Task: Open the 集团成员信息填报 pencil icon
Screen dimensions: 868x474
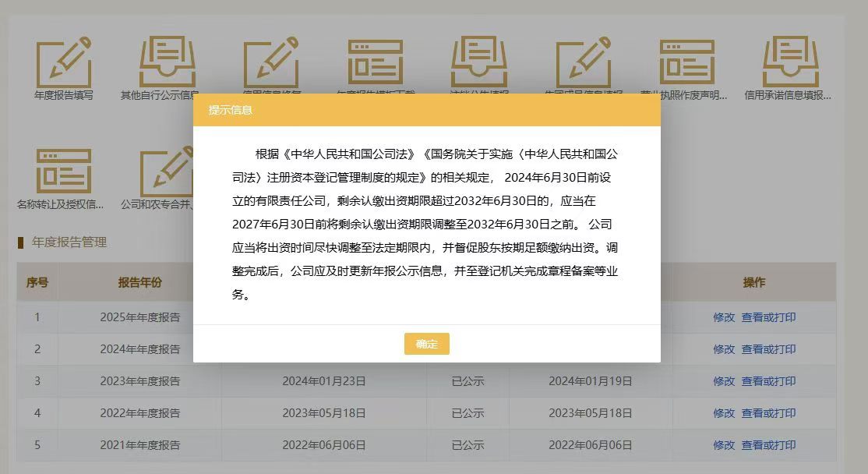Action: coord(584,62)
